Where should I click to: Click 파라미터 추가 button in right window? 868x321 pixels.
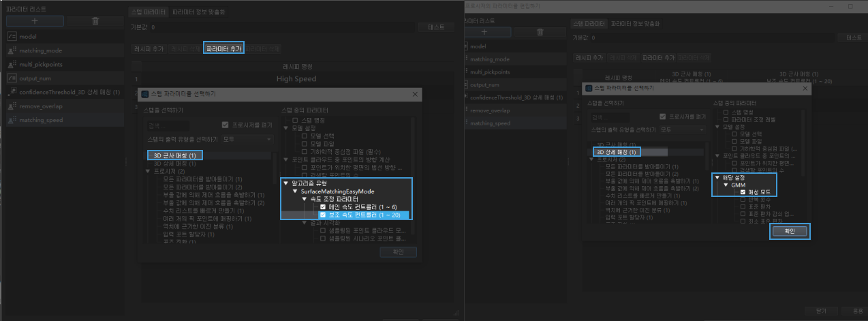click(659, 58)
